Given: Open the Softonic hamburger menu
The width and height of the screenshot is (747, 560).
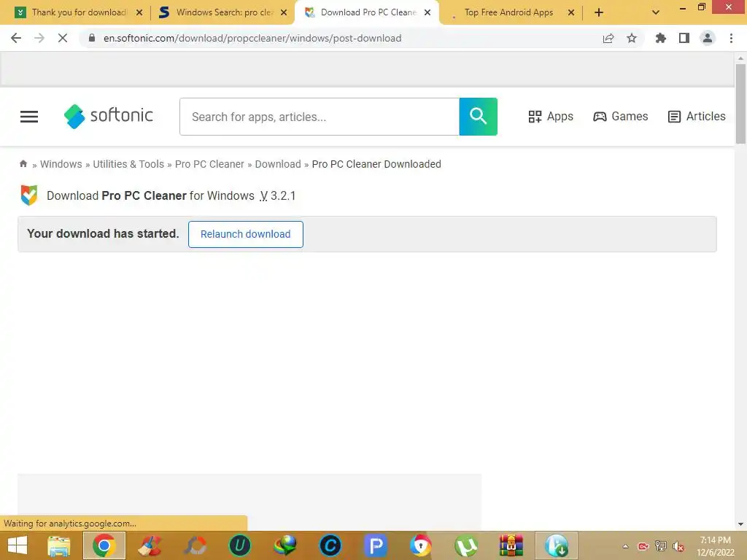Looking at the screenshot, I should 29,117.
